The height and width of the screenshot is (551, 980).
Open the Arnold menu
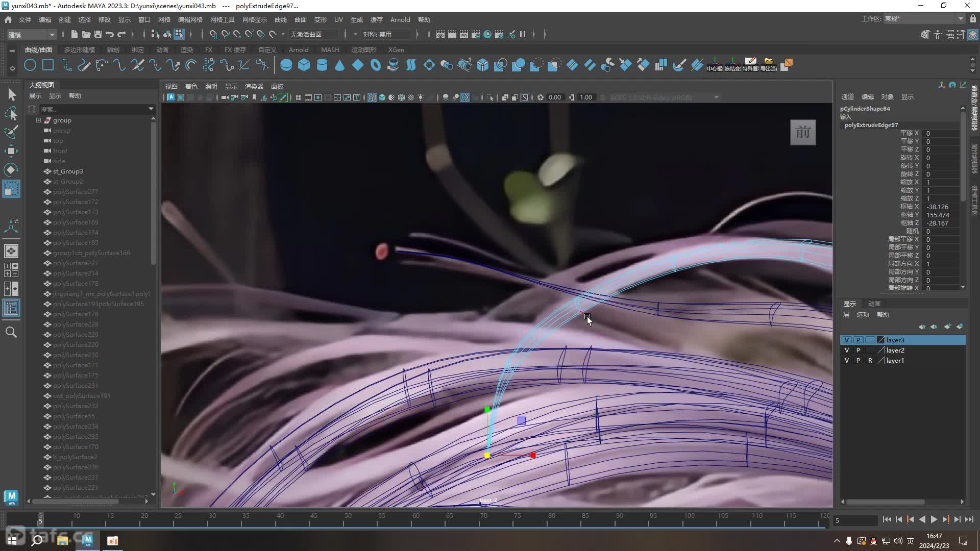point(400,19)
